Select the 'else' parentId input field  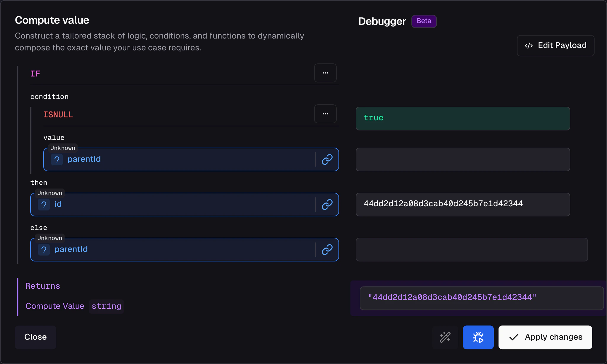(184, 250)
